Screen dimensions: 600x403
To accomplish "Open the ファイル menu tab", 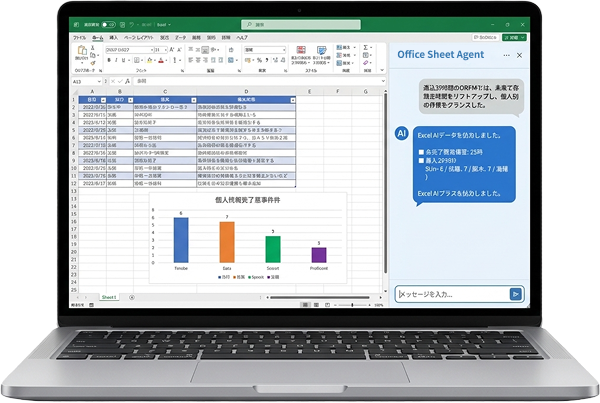I will [x=79, y=36].
